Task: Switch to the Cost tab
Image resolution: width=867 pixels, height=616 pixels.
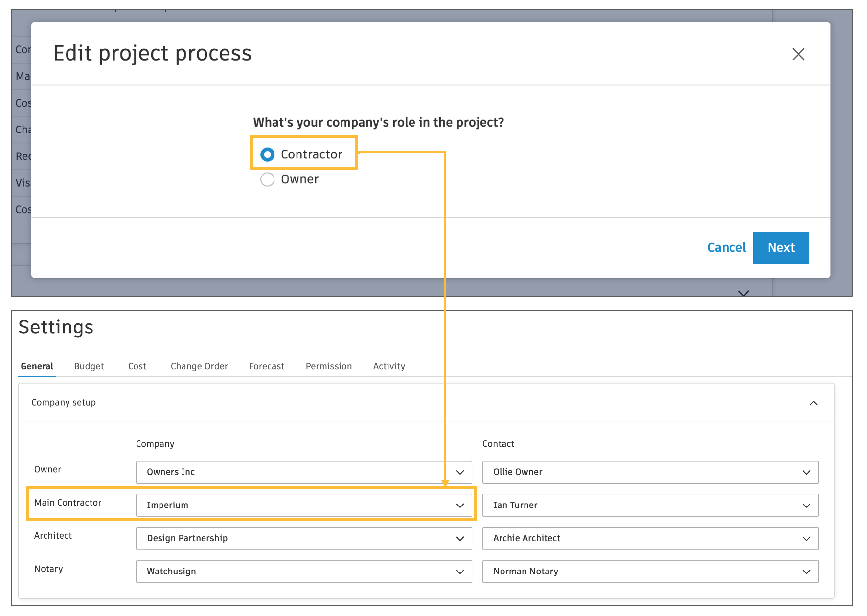Action: click(137, 366)
